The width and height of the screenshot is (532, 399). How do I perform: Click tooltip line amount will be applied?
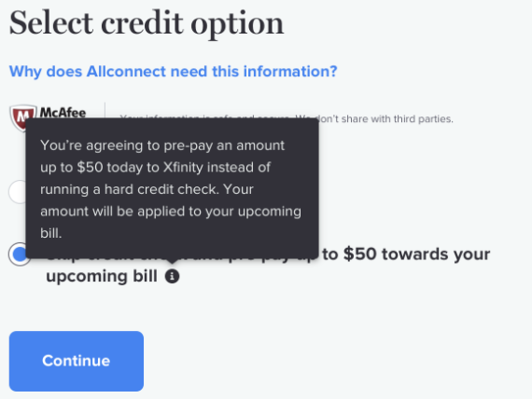pos(171,212)
